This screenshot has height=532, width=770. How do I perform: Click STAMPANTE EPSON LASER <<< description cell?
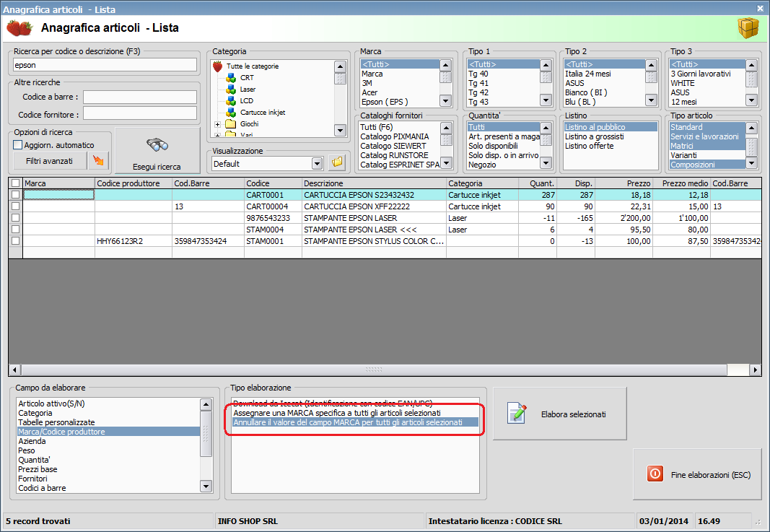pos(374,230)
